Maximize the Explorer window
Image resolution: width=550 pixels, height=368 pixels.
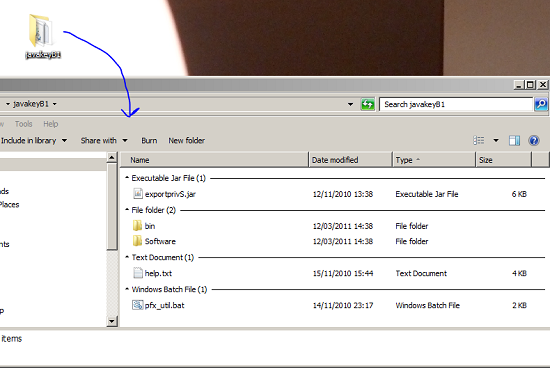point(530,85)
